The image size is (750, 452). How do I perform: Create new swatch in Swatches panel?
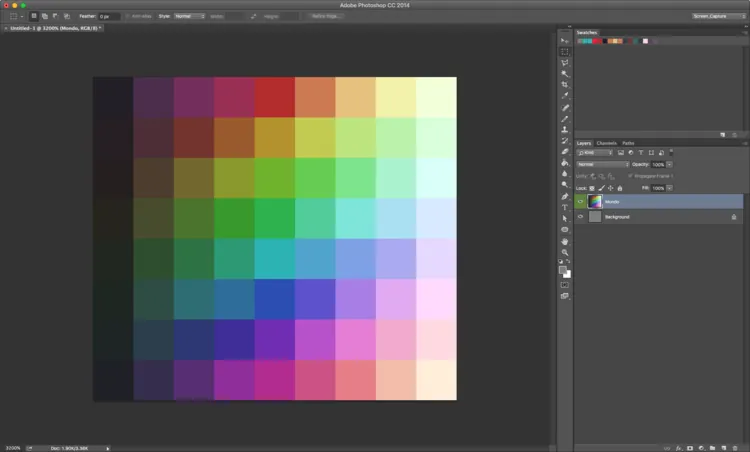(723, 135)
